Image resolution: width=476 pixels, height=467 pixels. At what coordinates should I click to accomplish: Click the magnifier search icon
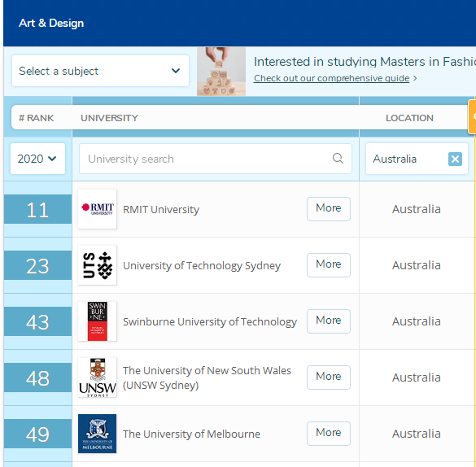point(338,159)
